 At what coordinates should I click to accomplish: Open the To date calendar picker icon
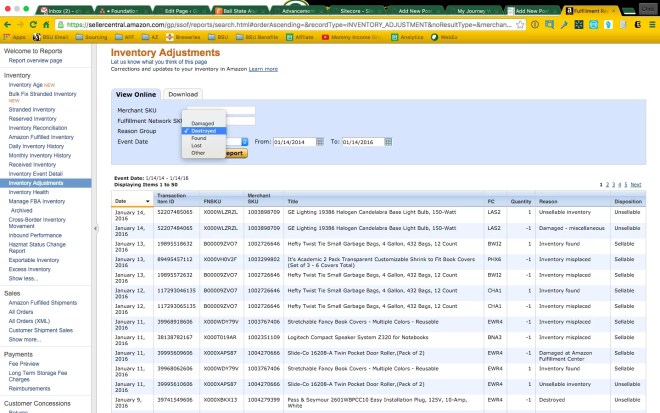click(x=388, y=142)
